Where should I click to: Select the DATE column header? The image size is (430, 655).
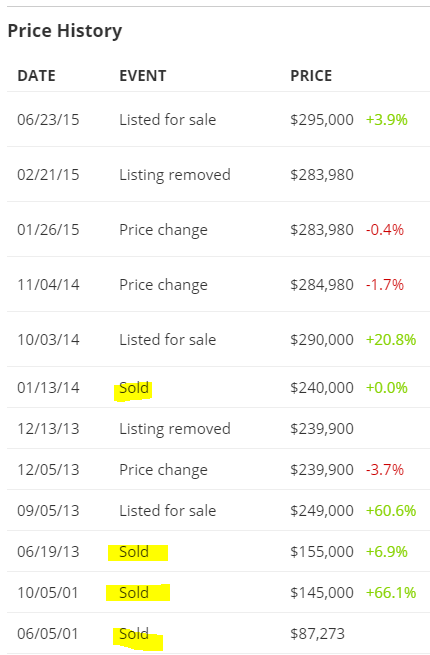36,76
